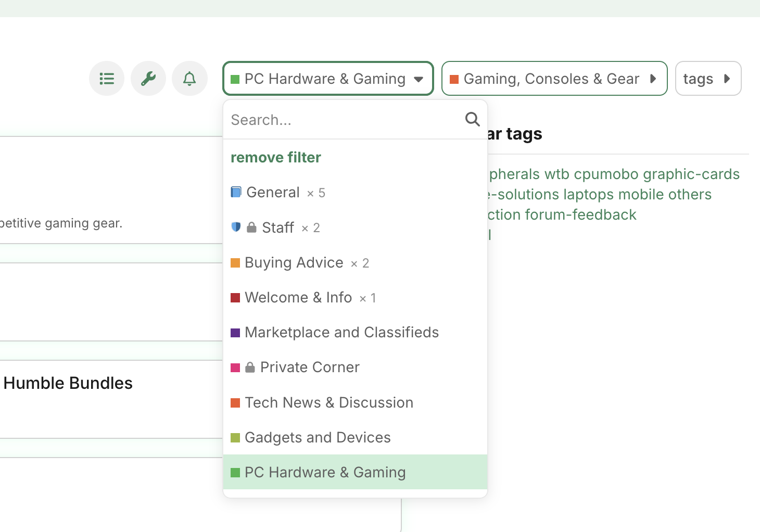
Task: Select highlighted PC Hardware & Gaming list entry
Action: click(x=355, y=472)
